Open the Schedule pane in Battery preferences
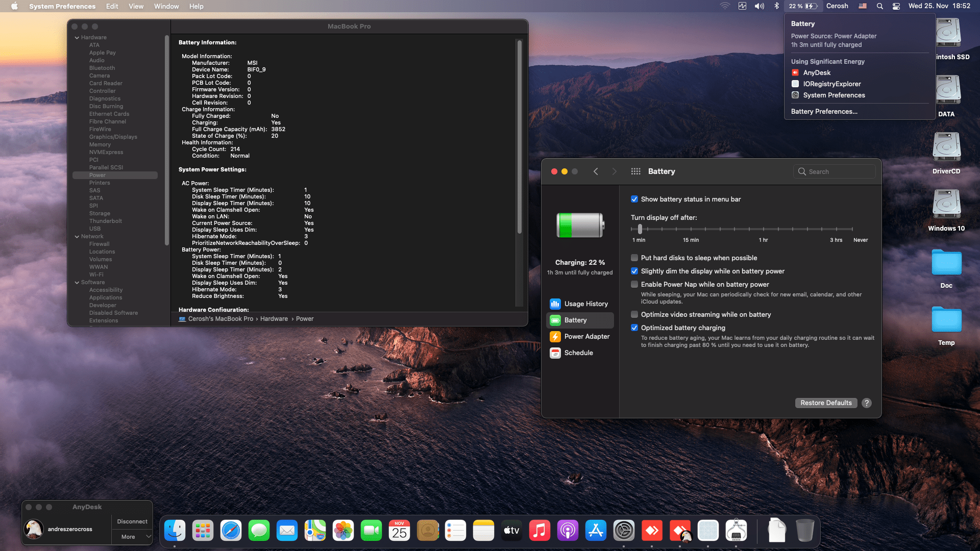 [x=578, y=353]
